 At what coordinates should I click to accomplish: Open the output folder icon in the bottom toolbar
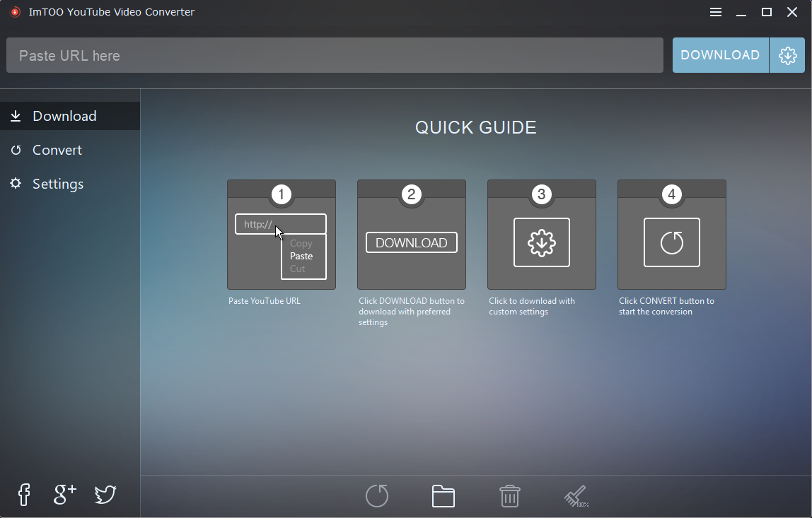(x=443, y=496)
